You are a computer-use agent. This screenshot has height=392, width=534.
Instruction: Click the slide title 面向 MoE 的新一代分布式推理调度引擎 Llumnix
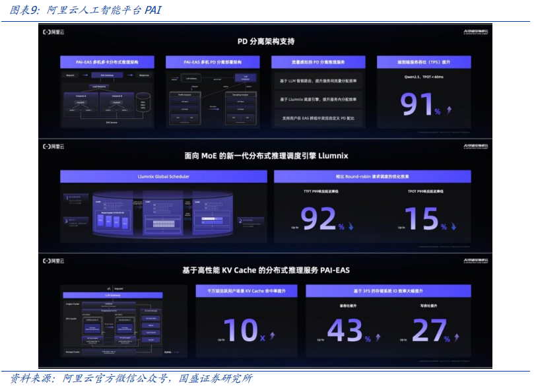point(266,156)
